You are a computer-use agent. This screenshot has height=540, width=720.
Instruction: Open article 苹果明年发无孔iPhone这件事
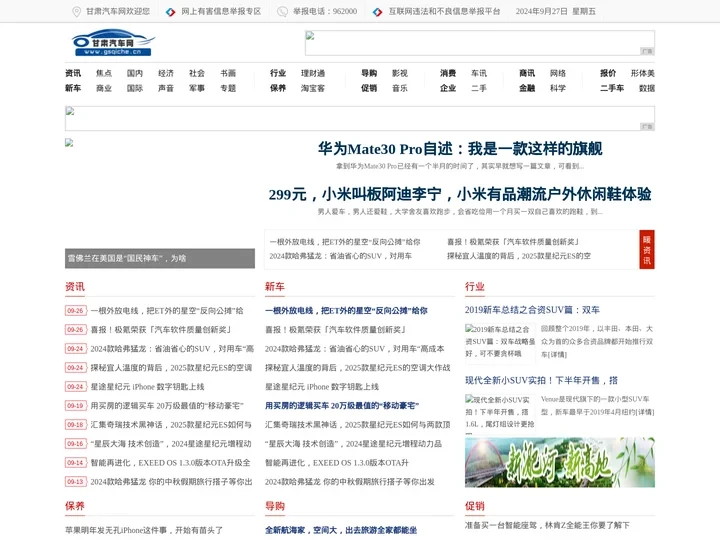pyautogui.click(x=144, y=530)
